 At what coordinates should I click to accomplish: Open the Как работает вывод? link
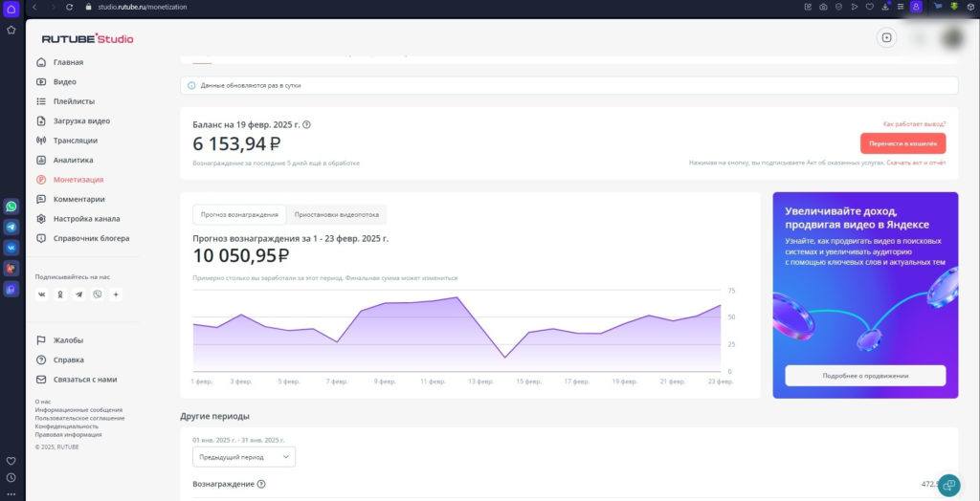pyautogui.click(x=914, y=124)
